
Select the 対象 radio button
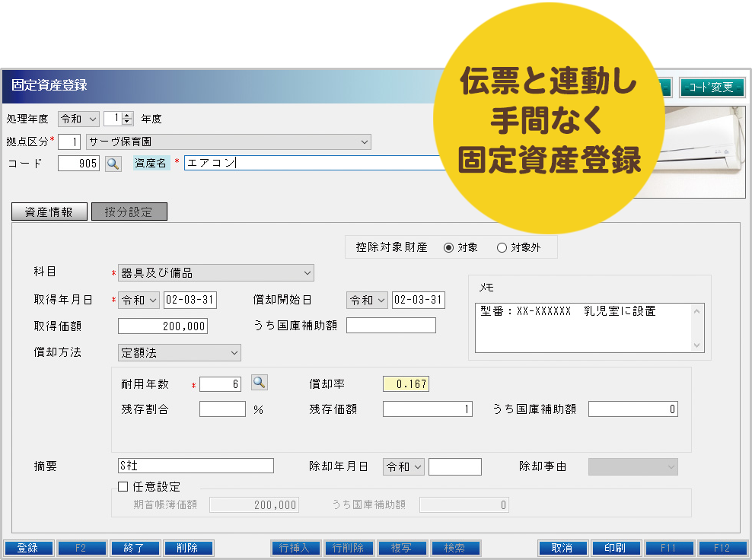[x=448, y=247]
